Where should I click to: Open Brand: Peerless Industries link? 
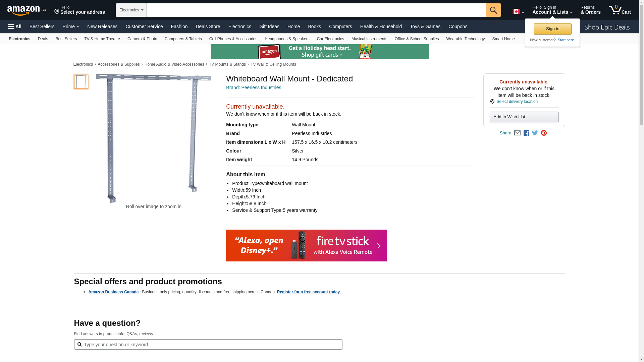[x=254, y=87]
